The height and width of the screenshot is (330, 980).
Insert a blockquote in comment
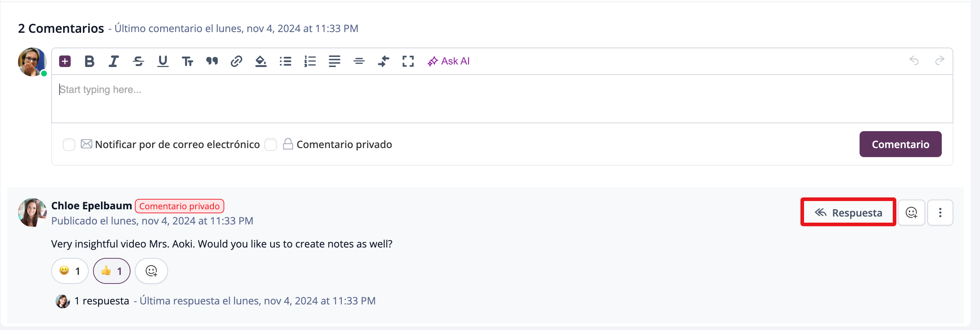pos(212,61)
